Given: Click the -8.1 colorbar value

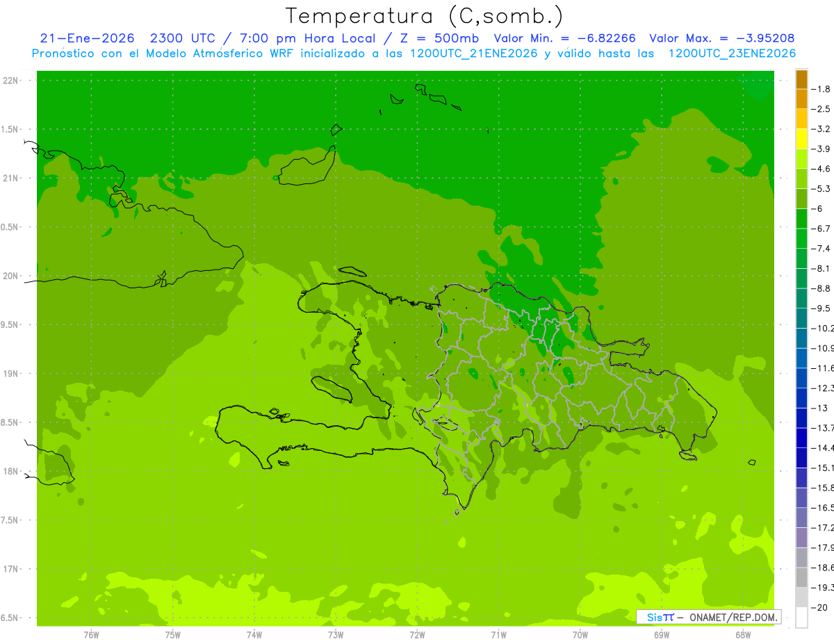Looking at the screenshot, I should click(821, 268).
